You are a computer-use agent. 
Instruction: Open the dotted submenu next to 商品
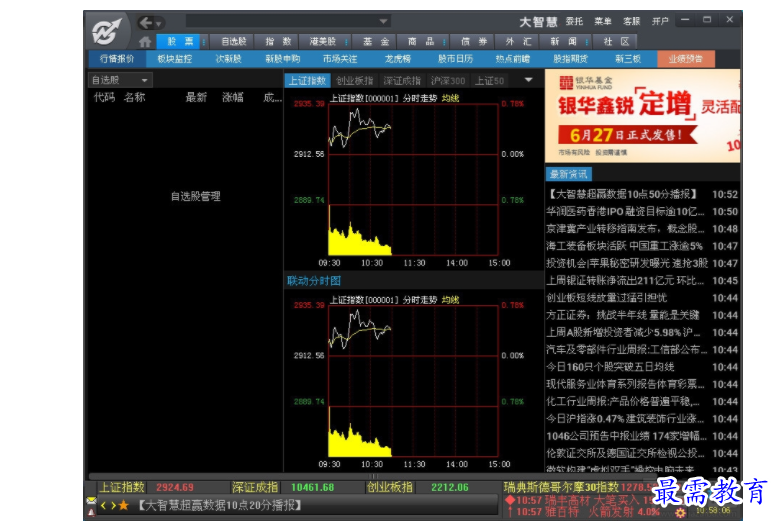444,42
